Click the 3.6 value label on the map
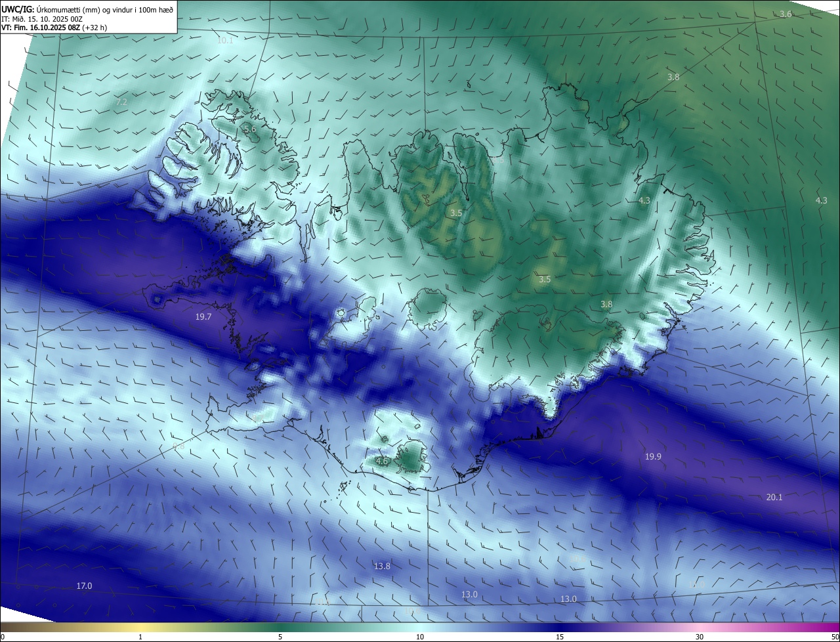This screenshot has height=642, width=840. (x=786, y=14)
